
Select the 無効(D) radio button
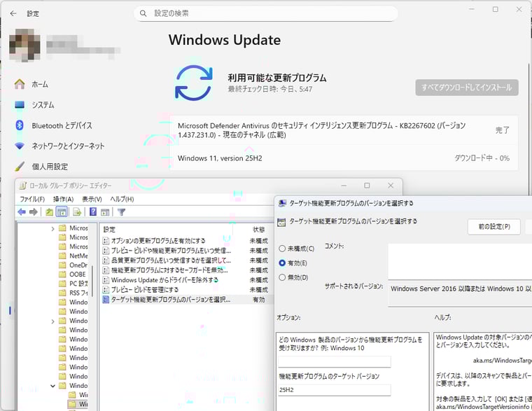282,277
